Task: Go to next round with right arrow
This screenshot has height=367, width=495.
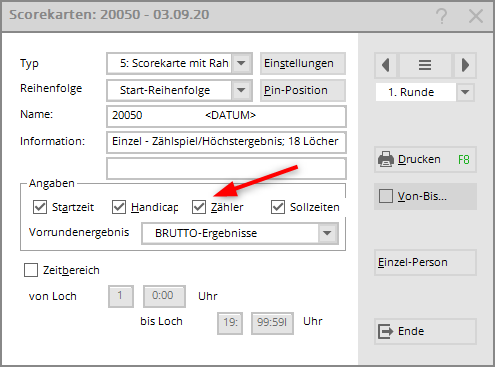Action: tap(465, 65)
